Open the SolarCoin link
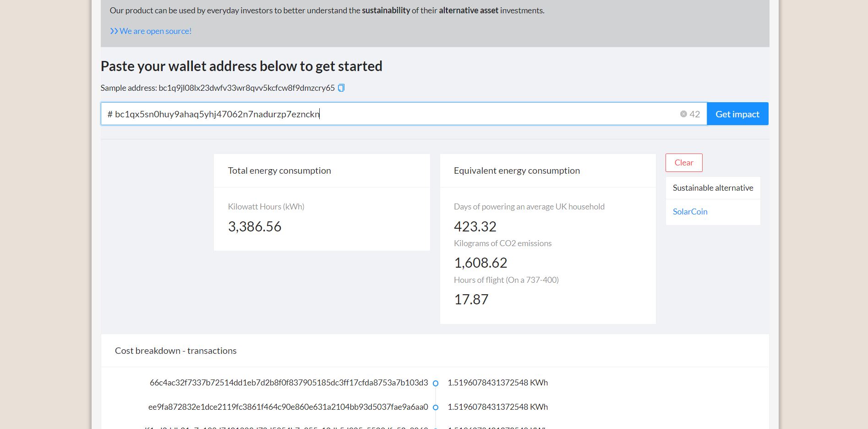 pyautogui.click(x=690, y=212)
